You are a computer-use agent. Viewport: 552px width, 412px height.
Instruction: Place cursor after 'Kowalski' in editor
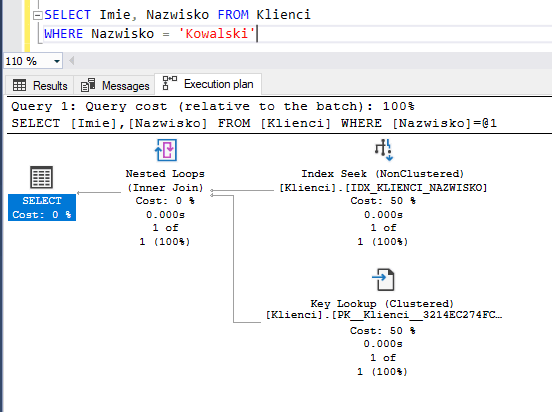tap(256, 34)
